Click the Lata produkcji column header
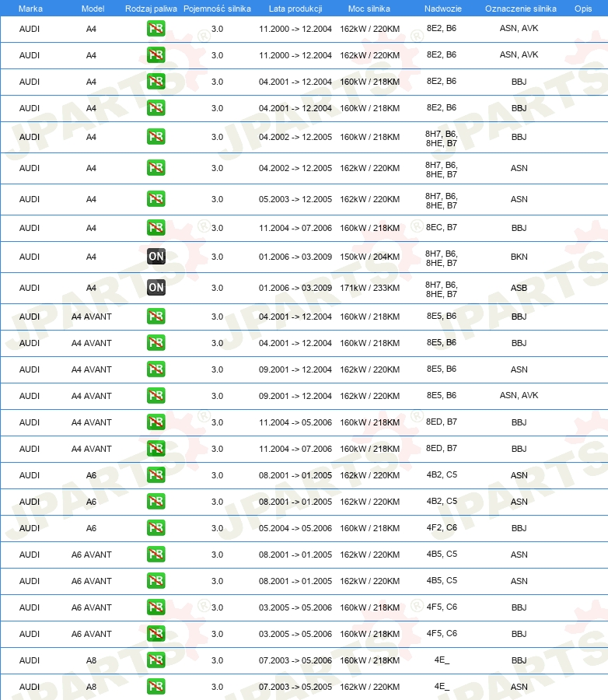 [295, 9]
